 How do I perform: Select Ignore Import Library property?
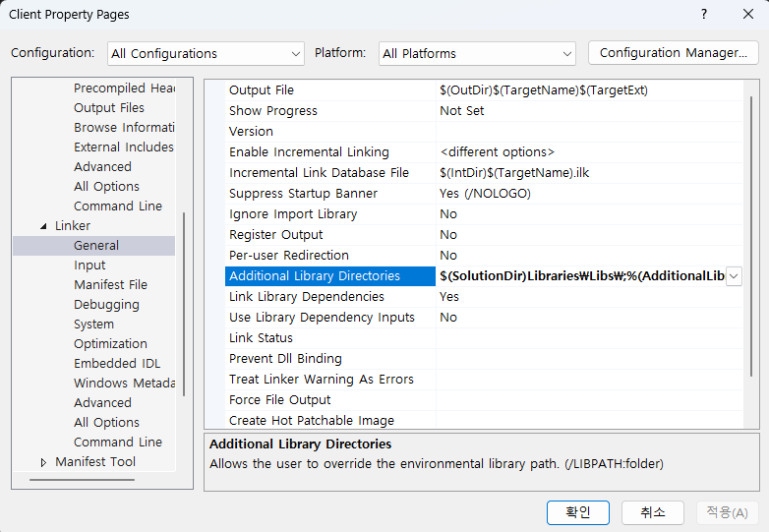point(293,213)
